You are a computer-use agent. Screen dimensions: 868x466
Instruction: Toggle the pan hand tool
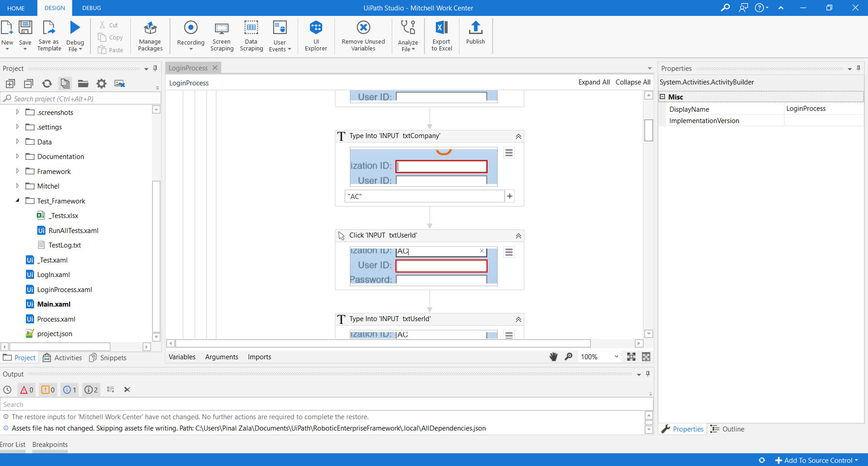pyautogui.click(x=554, y=357)
